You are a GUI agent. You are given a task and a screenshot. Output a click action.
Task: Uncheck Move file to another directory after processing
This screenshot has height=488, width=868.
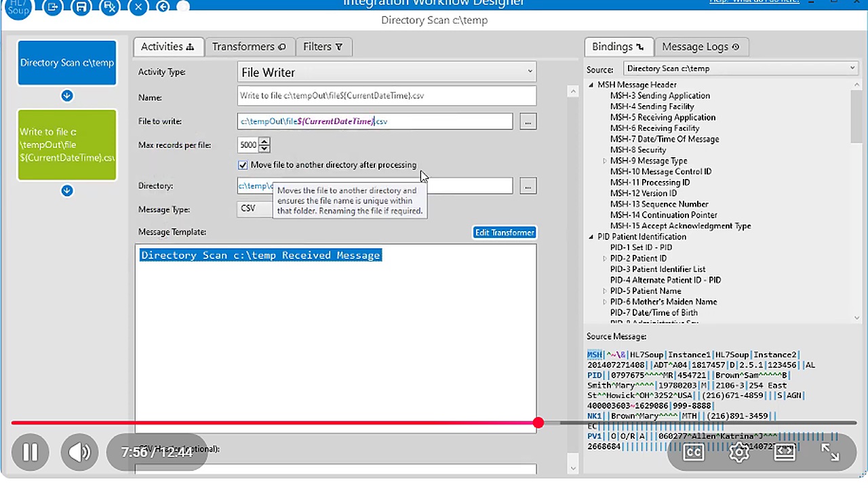(x=243, y=165)
